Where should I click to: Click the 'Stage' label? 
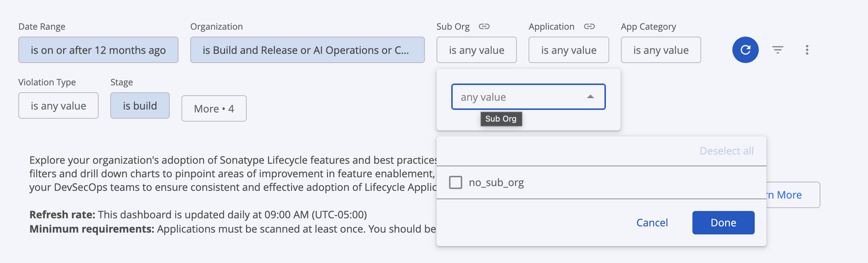122,82
